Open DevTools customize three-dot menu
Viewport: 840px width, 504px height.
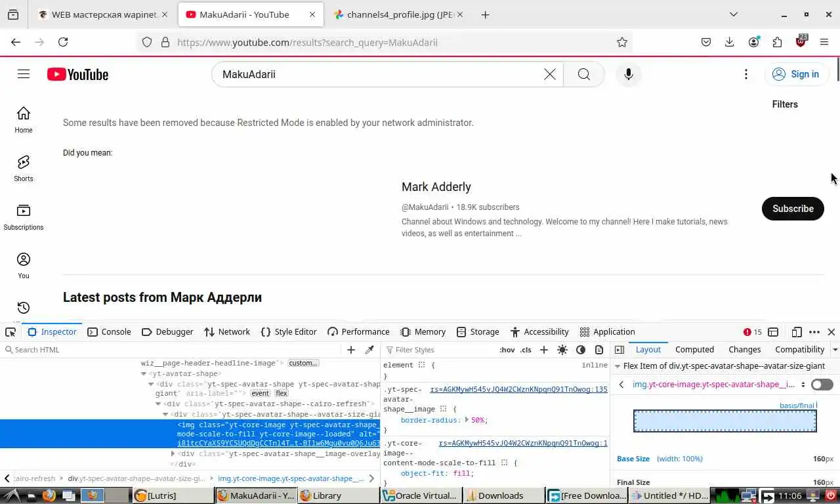point(814,332)
